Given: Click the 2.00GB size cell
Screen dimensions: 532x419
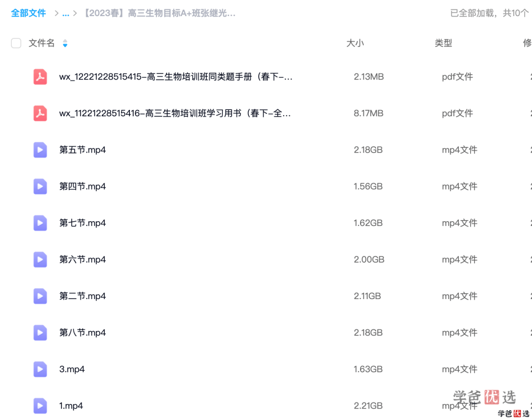Looking at the screenshot, I should [369, 260].
